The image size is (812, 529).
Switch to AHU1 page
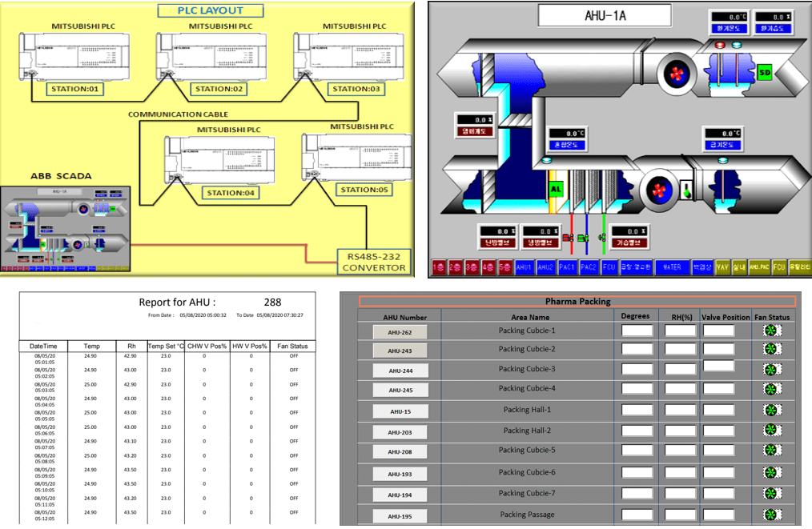point(524,267)
